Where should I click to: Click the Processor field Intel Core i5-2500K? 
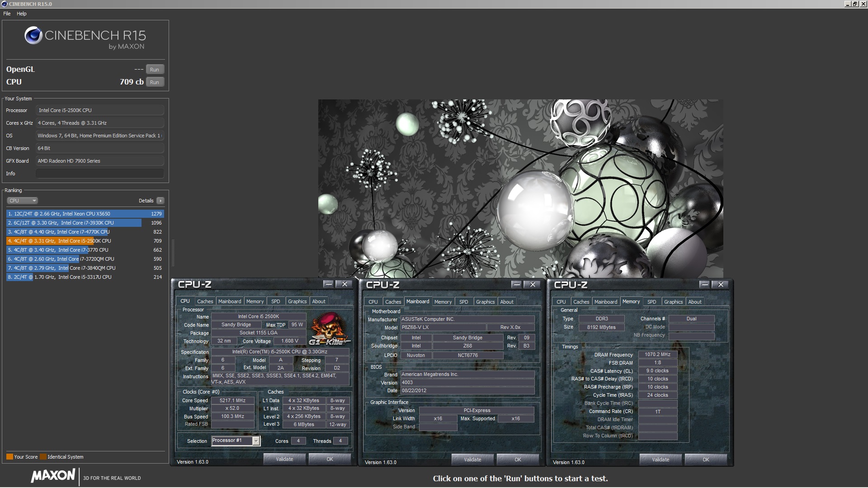(x=100, y=110)
